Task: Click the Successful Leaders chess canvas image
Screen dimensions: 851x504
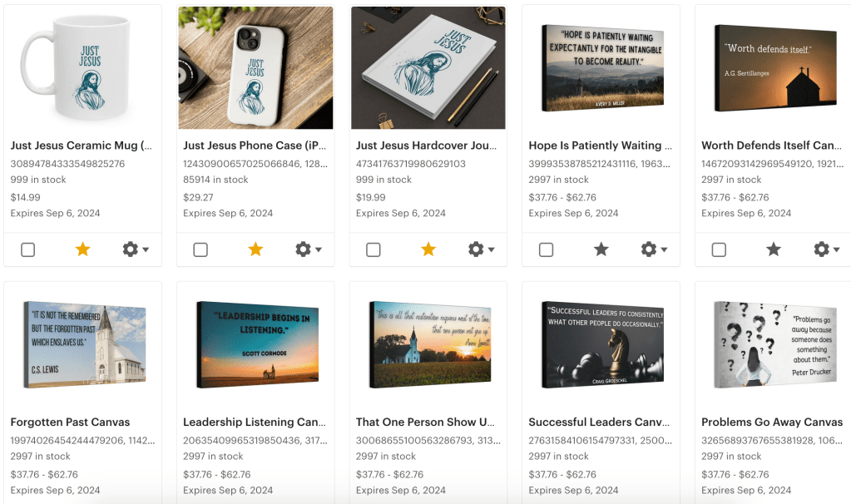Action: 601,345
